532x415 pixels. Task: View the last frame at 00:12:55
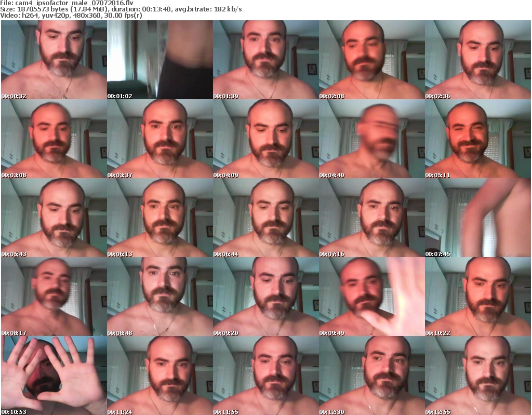(x=478, y=376)
